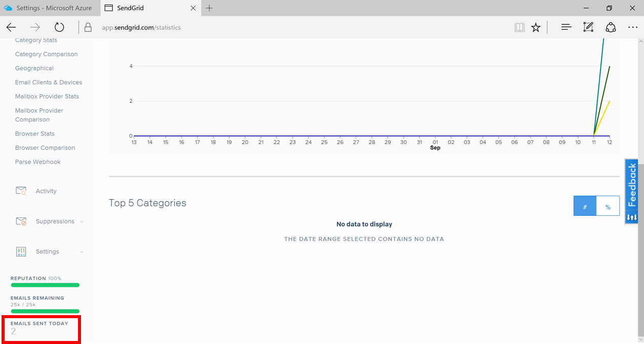
Task: Click the Emails Remaining green progress bar
Action: (45, 311)
